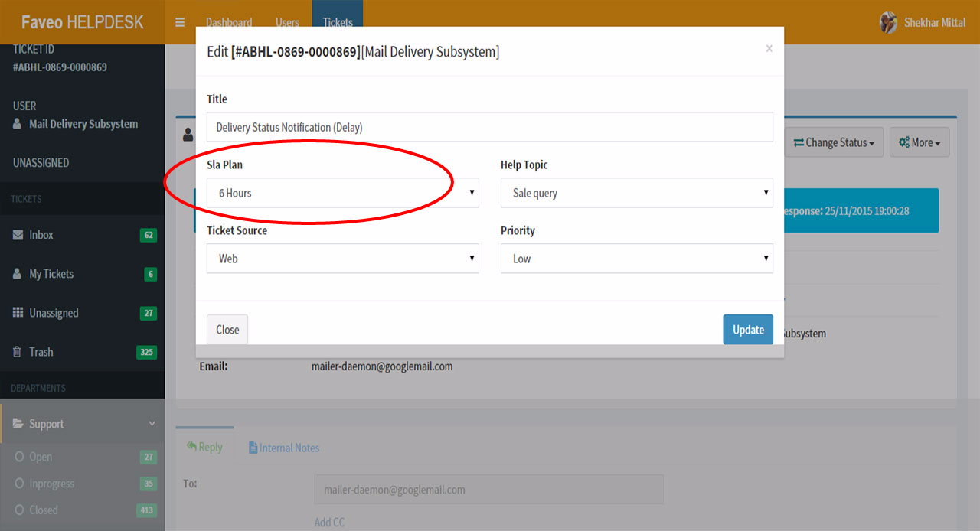Select Inprogress tickets under Support
The image size is (980, 531).
tap(51, 484)
